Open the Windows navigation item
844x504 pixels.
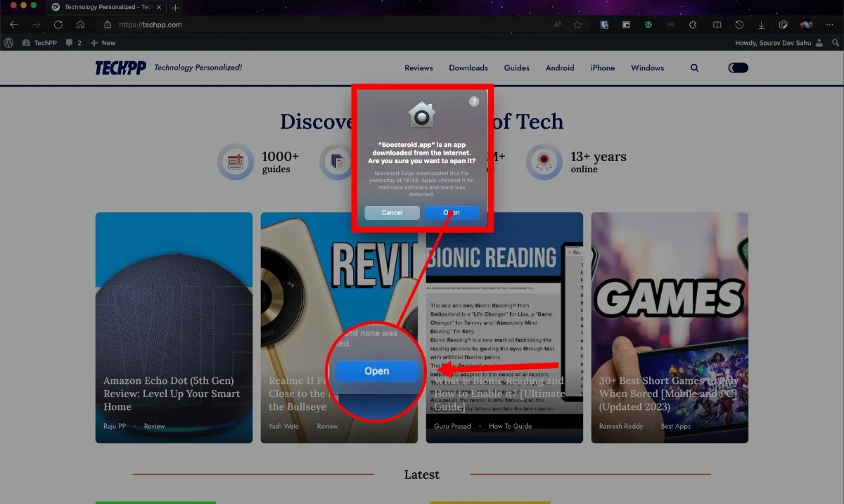[x=647, y=68]
